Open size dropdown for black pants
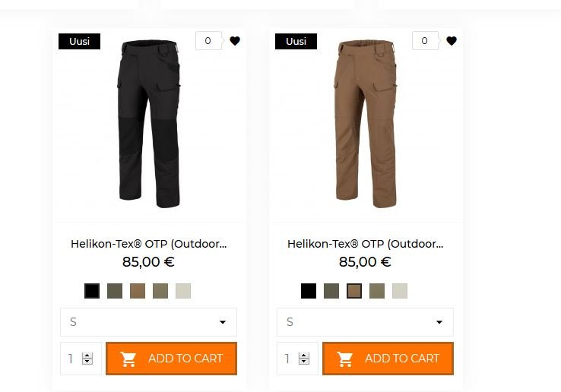 [x=148, y=322]
